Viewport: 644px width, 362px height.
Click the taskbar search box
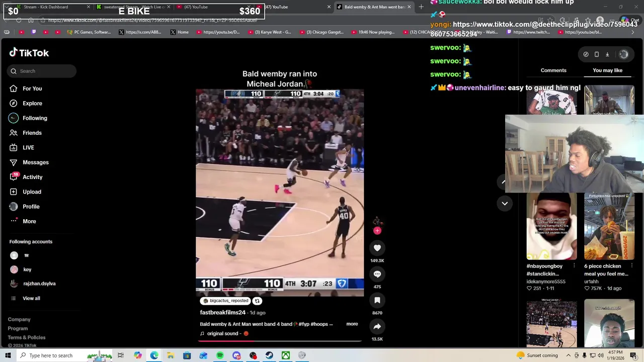pos(65,355)
